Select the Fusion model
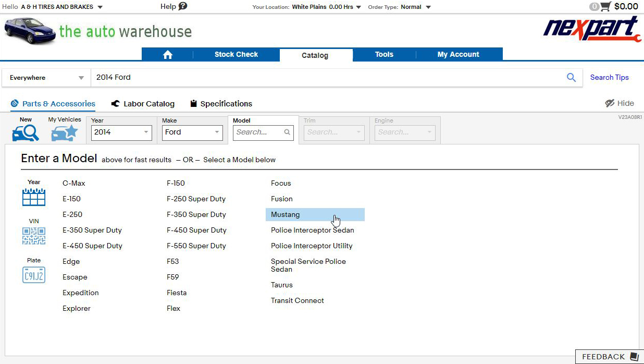Viewport: 644px width, 364px height. point(282,199)
